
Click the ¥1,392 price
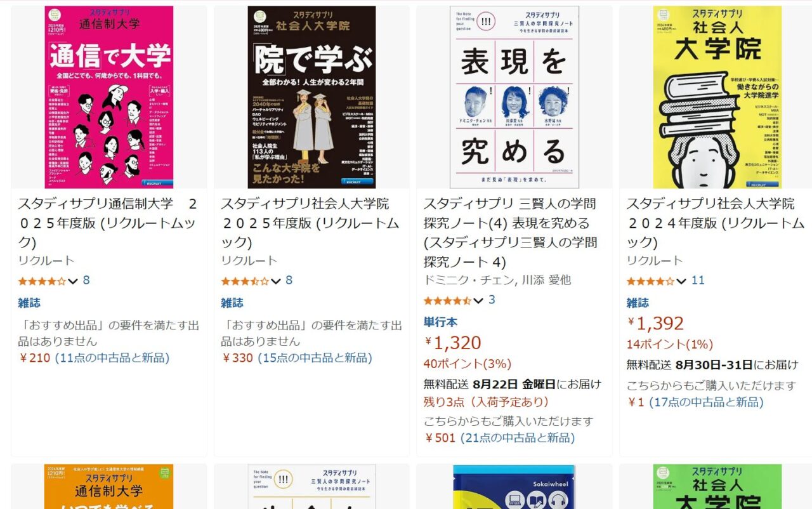pyautogui.click(x=656, y=324)
